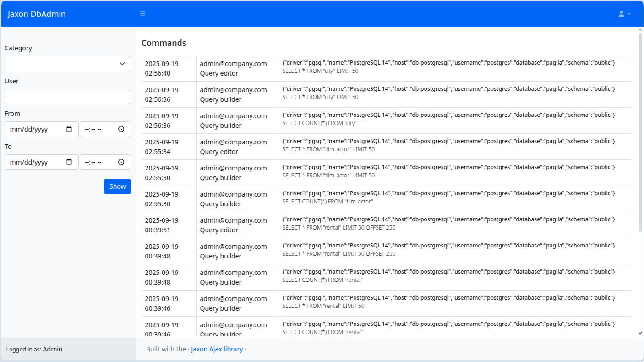Click the Logged in as Admin text
The width and height of the screenshot is (644, 362).
coord(34,349)
